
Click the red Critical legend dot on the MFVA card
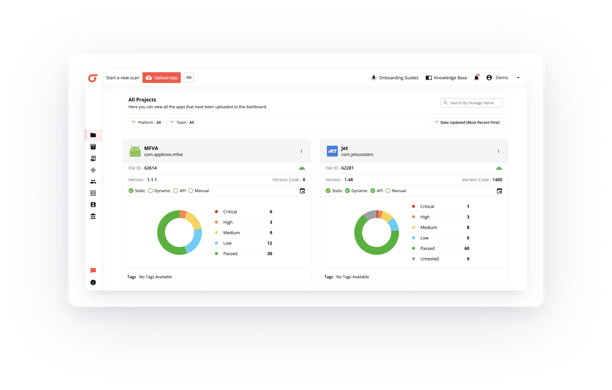click(x=216, y=212)
